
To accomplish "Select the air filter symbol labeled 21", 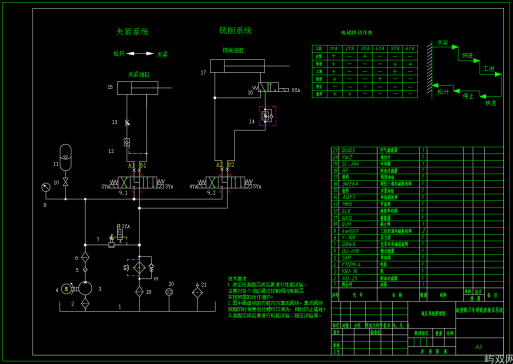I will click(197, 292).
